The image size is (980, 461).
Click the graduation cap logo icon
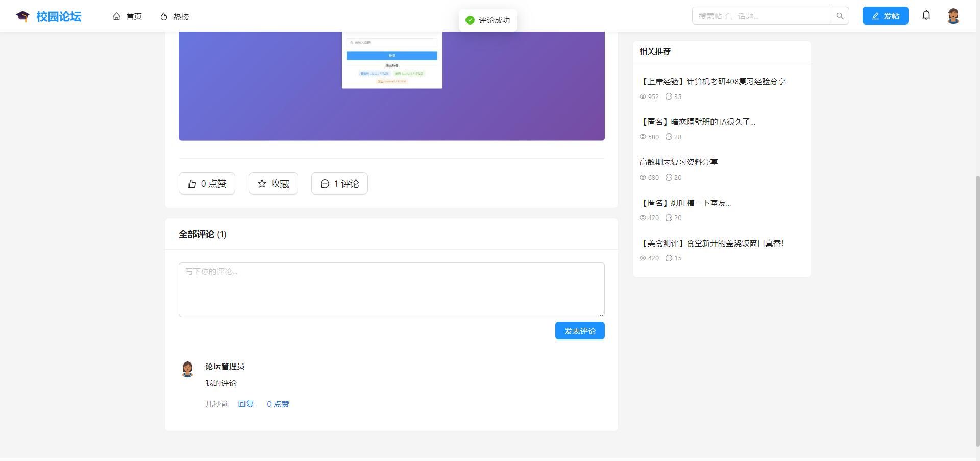(x=22, y=16)
